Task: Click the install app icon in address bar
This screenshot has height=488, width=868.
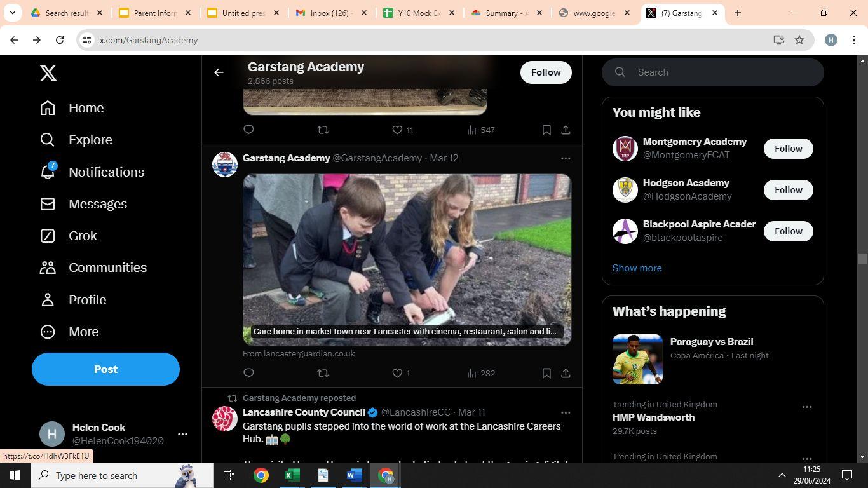Action: [x=779, y=40]
